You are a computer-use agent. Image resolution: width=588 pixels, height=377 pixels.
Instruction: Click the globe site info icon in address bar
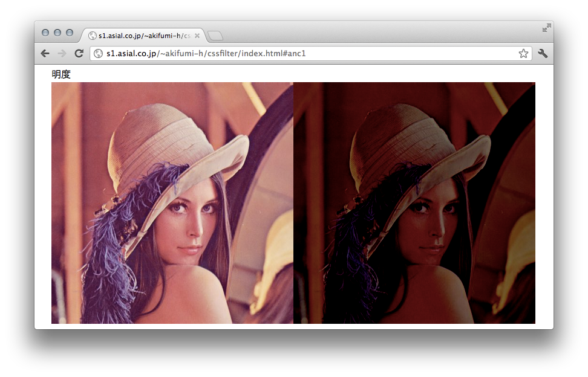[99, 53]
